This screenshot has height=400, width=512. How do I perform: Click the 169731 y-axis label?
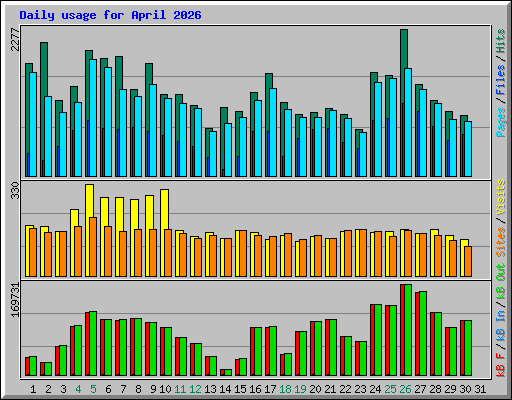point(15,300)
